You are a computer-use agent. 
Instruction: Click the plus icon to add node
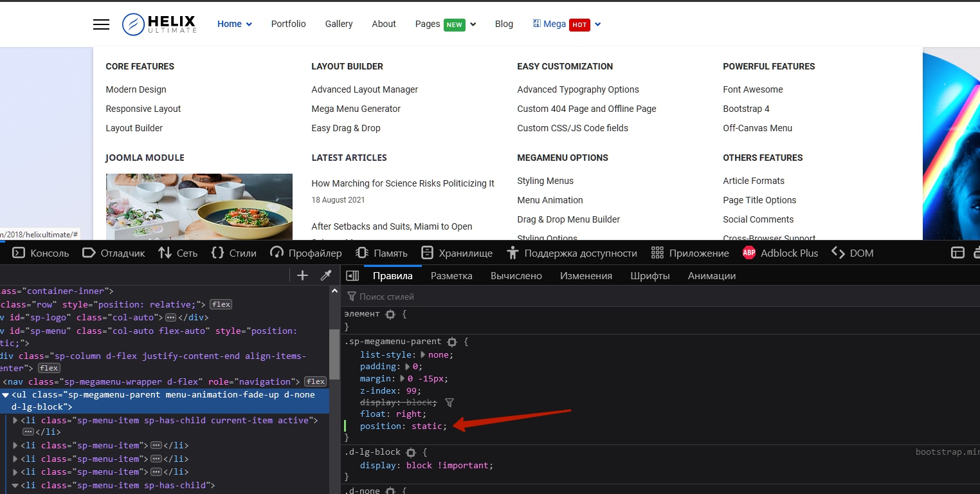302,276
